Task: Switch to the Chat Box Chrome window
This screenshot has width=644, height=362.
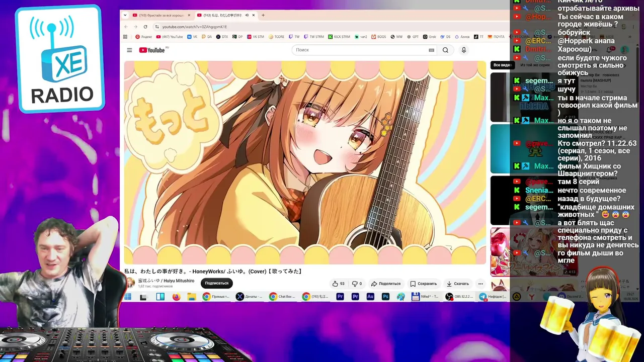Action: (282, 297)
